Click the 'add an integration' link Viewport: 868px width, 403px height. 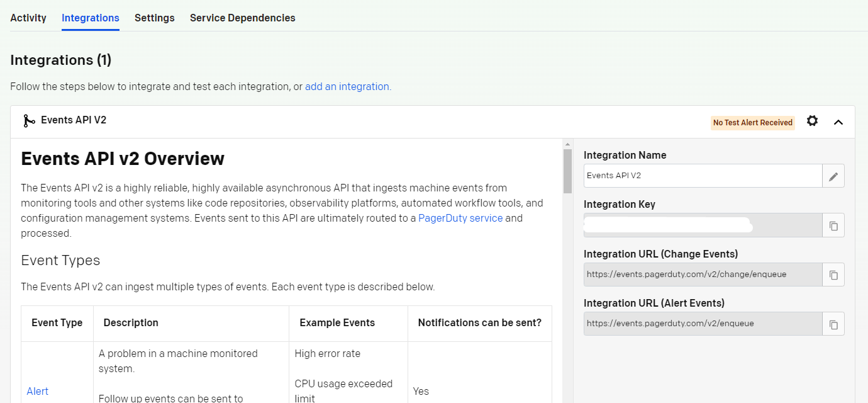pyautogui.click(x=348, y=86)
